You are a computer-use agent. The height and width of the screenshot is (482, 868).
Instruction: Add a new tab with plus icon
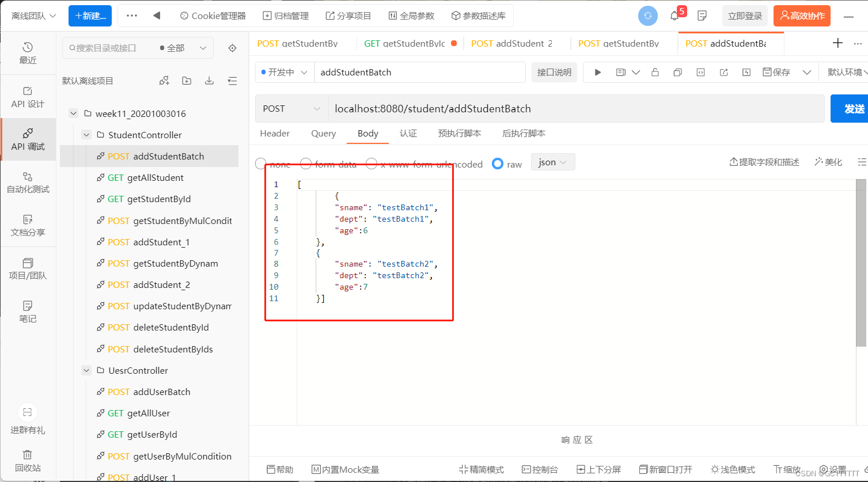tap(838, 43)
